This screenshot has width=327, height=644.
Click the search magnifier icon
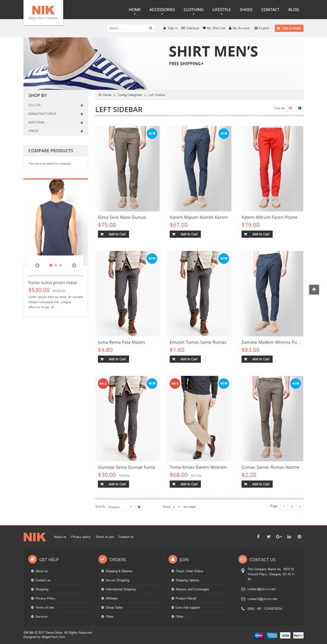151,29
